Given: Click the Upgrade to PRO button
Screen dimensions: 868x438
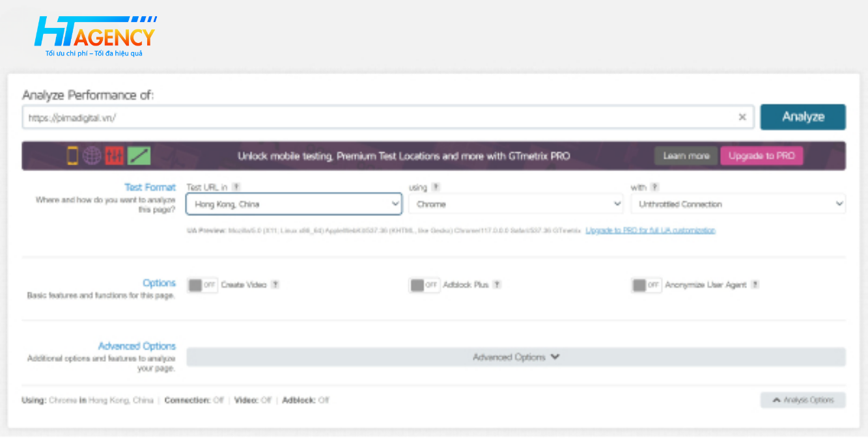Looking at the screenshot, I should click(761, 156).
